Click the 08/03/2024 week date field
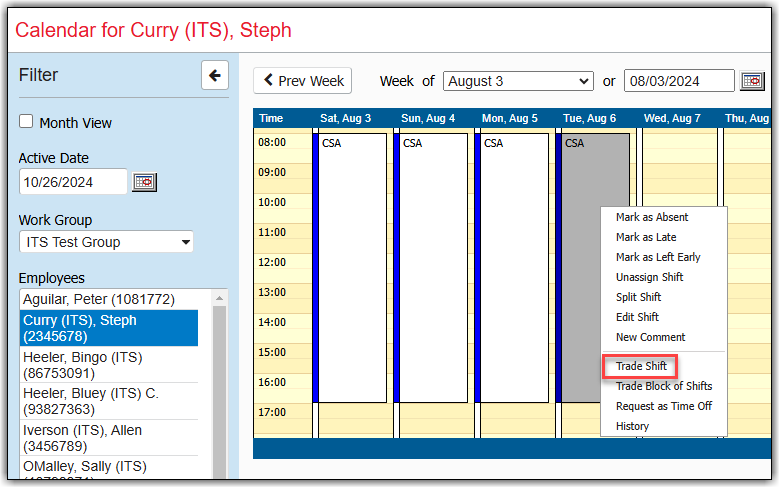Image resolution: width=780 pixels, height=488 pixels. pyautogui.click(x=678, y=81)
